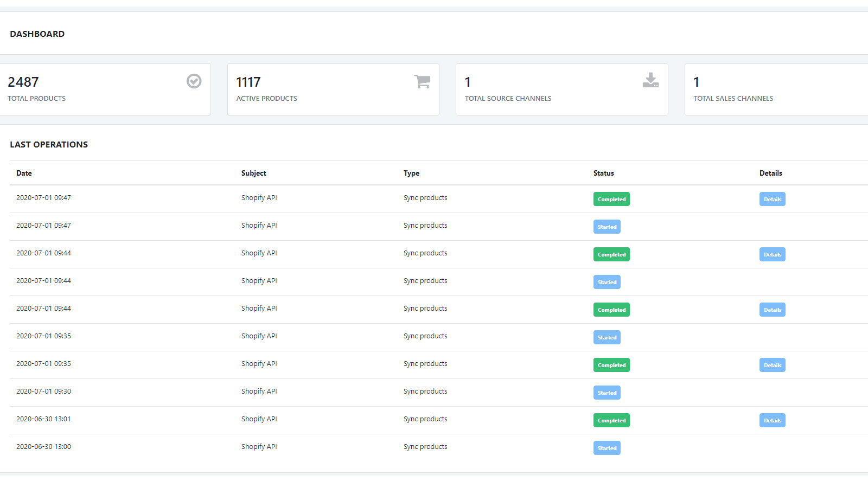Viewport: 868px width, 488px height.
Task: Click the green Completed badge on the first row
Action: tap(611, 199)
